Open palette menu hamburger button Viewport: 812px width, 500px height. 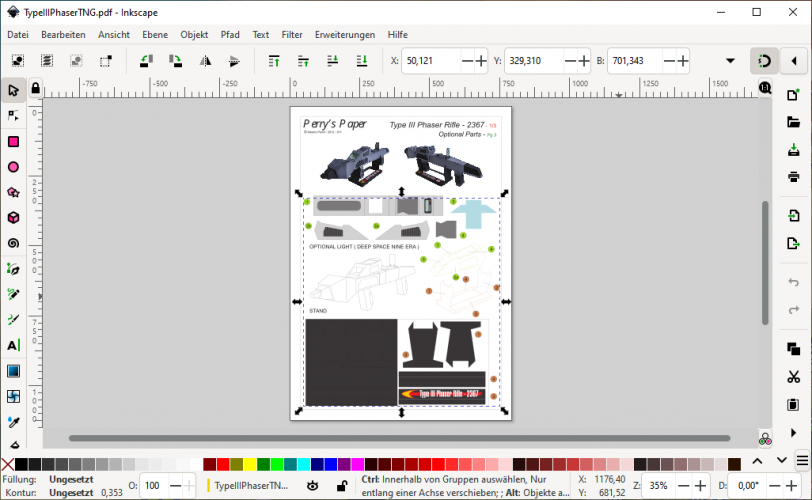pos(802,460)
